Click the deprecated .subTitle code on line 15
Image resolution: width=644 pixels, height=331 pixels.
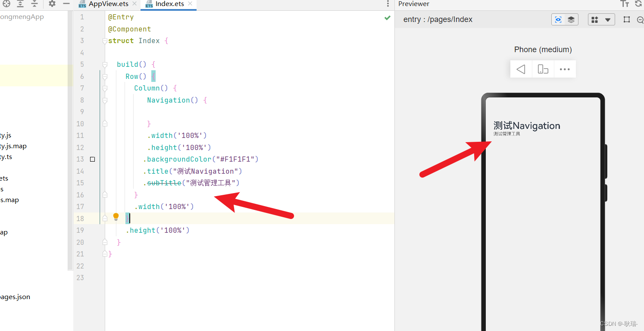[x=164, y=183]
